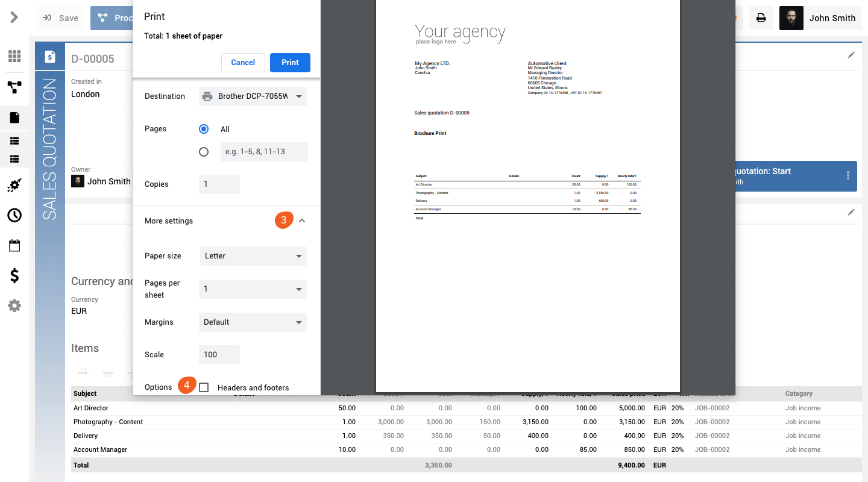Open three-dot menu on Quotation Start card

click(x=848, y=175)
